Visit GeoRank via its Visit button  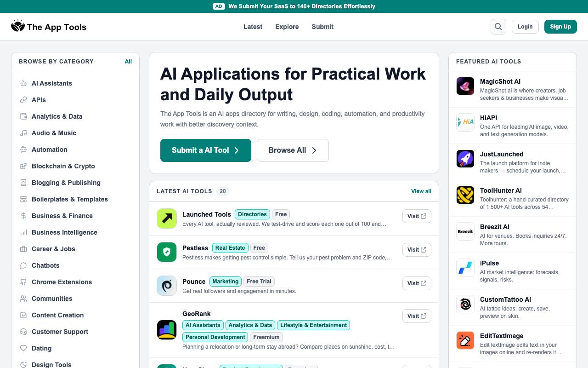(x=417, y=316)
